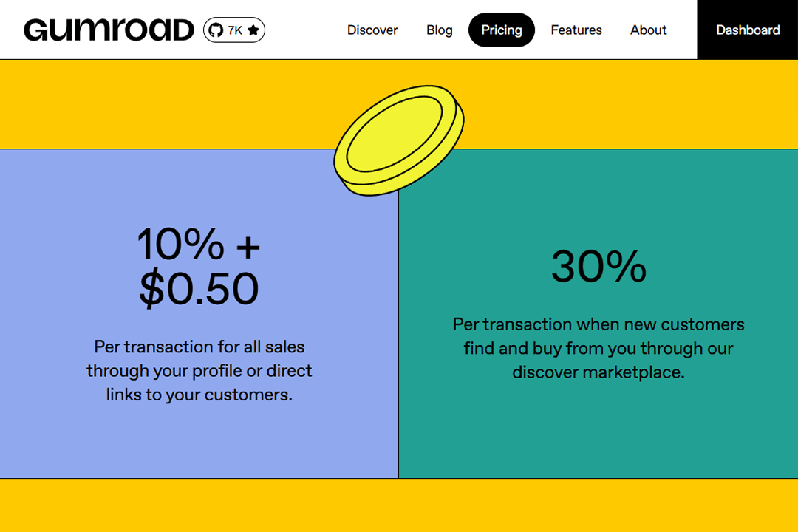Screen dimensions: 798x532
Task: Click the "10% +" fee figure
Action: [x=199, y=244]
